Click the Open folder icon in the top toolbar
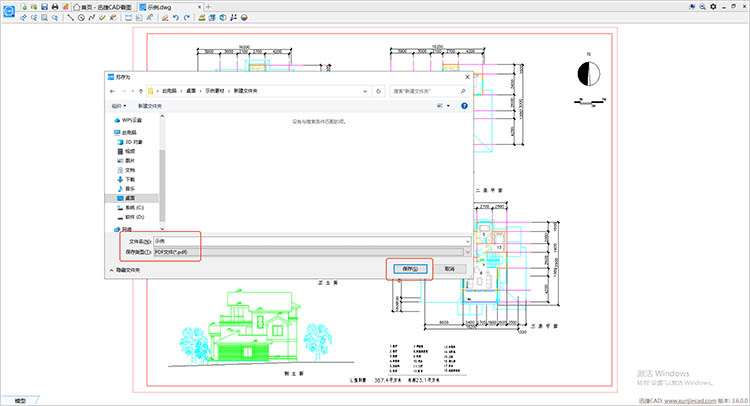 34,7
